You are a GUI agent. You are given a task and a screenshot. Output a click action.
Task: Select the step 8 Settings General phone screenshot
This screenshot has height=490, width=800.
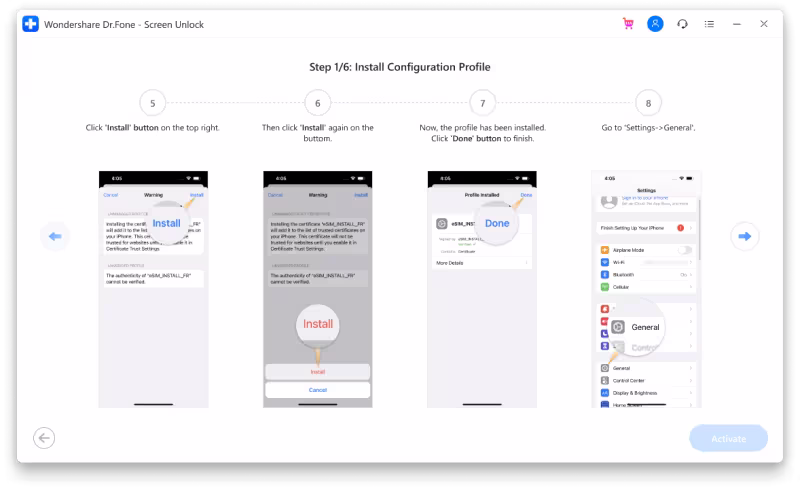[646, 289]
